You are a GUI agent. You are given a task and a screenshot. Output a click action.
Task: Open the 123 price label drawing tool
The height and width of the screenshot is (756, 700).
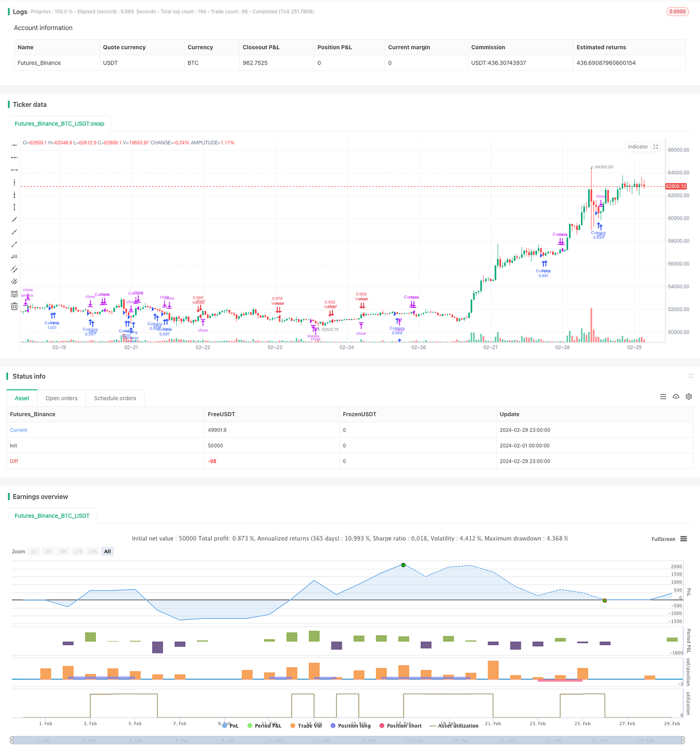(14, 256)
